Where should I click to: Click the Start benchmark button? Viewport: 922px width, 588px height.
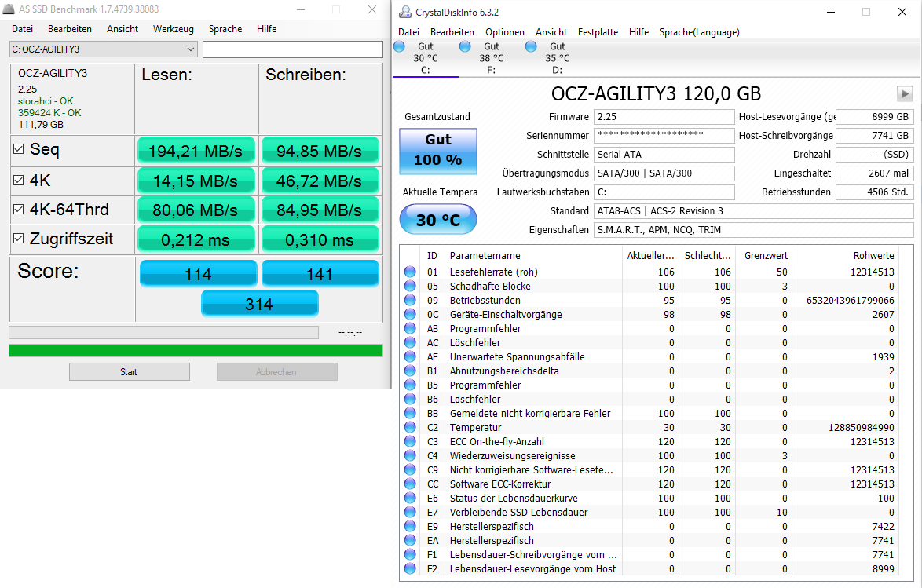130,371
